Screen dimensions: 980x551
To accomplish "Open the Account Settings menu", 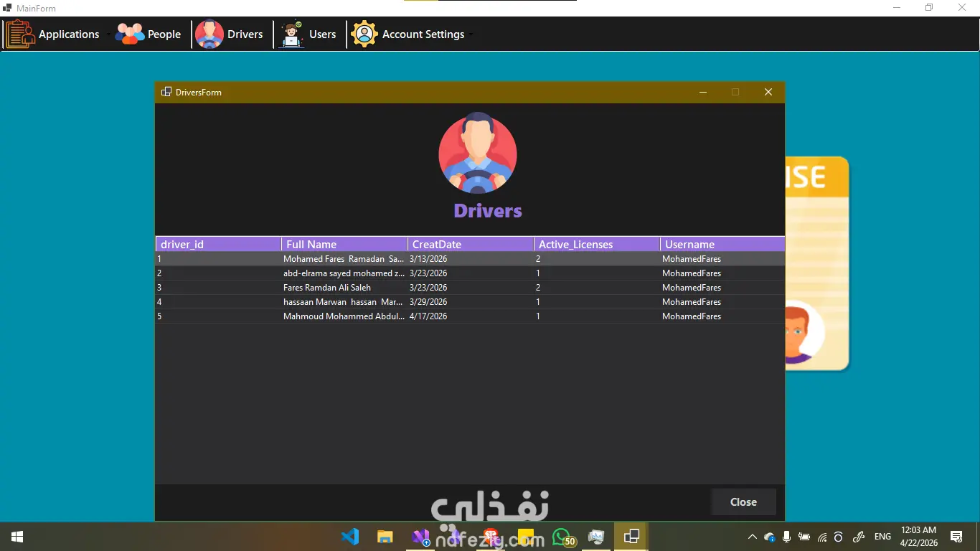I will pyautogui.click(x=408, y=34).
